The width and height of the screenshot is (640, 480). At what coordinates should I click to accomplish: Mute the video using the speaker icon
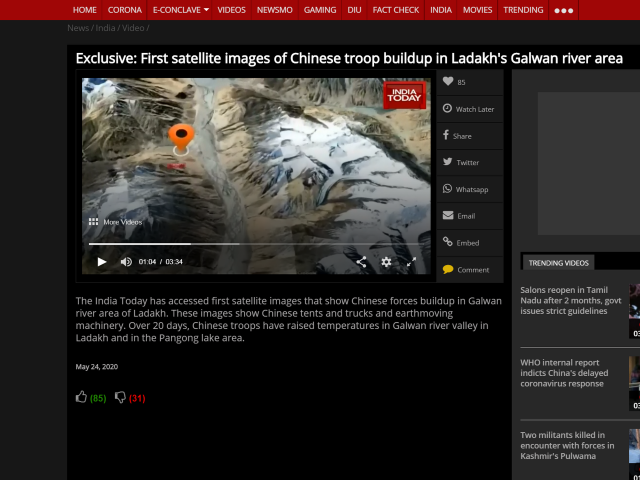tap(126, 262)
